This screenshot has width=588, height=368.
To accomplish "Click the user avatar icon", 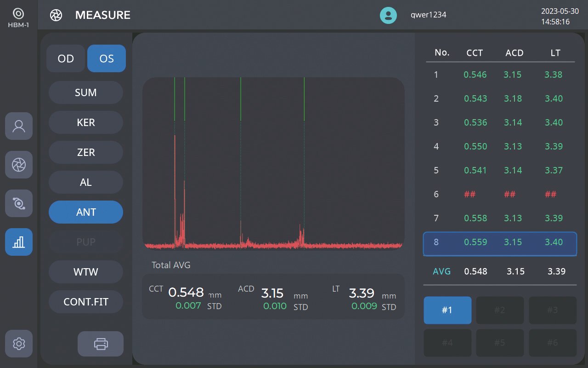I will click(388, 15).
